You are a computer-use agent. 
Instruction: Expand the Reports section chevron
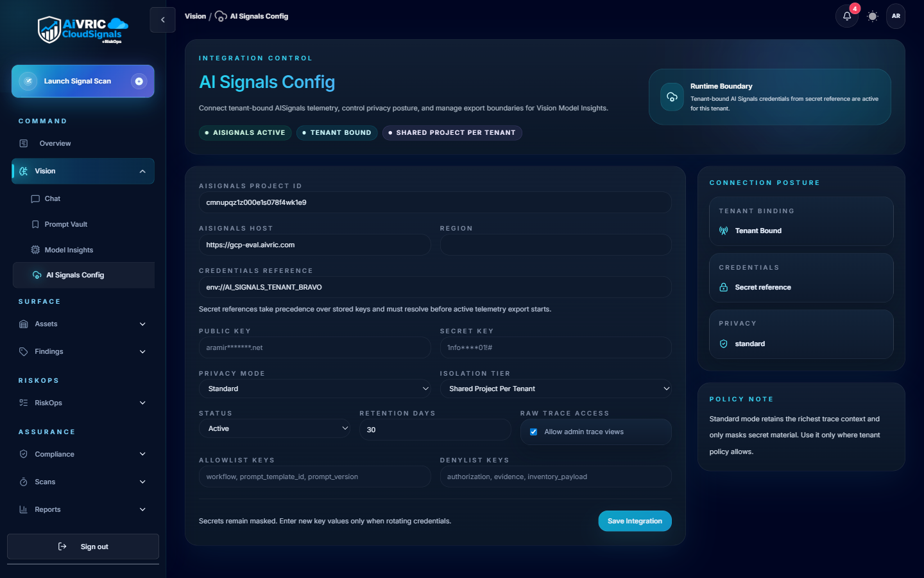pyautogui.click(x=142, y=509)
